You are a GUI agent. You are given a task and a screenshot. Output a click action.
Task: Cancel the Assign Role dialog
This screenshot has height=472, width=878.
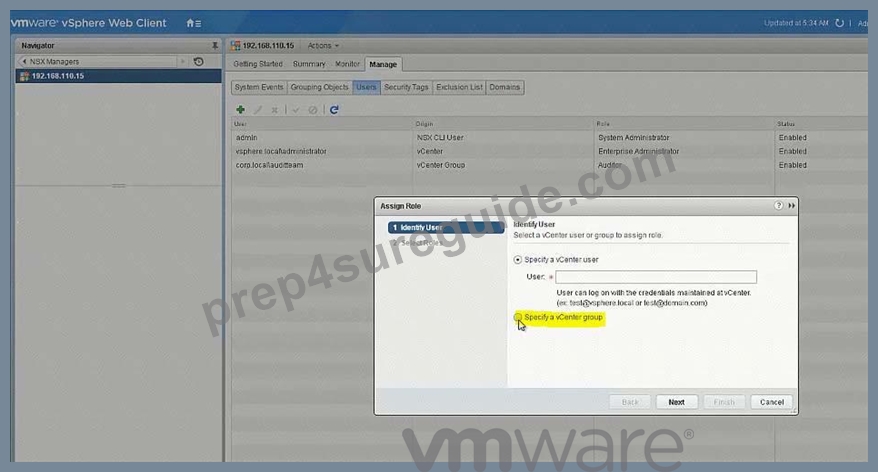(x=772, y=402)
